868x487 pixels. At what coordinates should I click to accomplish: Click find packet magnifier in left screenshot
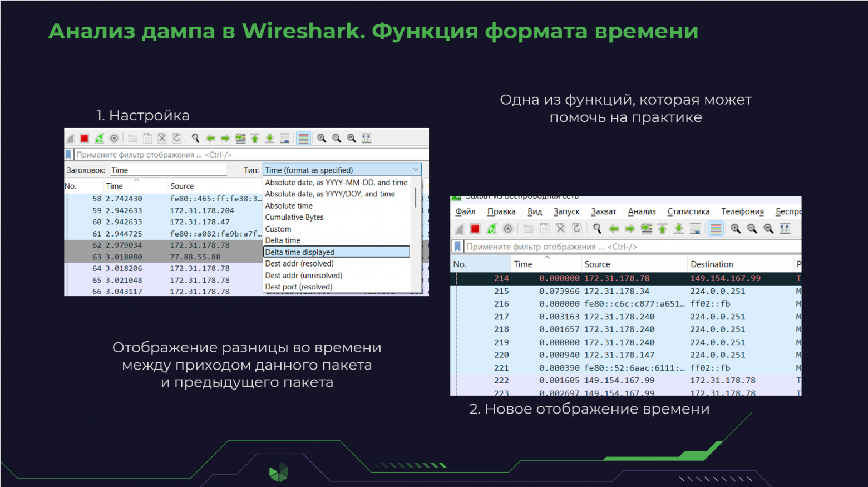(195, 139)
